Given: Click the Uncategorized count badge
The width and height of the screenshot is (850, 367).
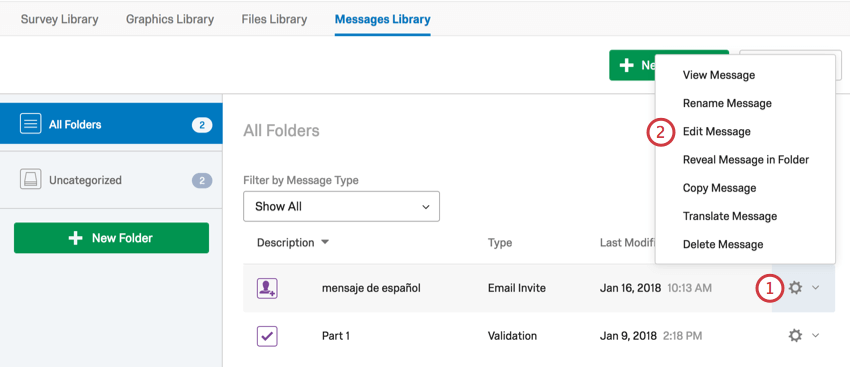Looking at the screenshot, I should (x=202, y=181).
